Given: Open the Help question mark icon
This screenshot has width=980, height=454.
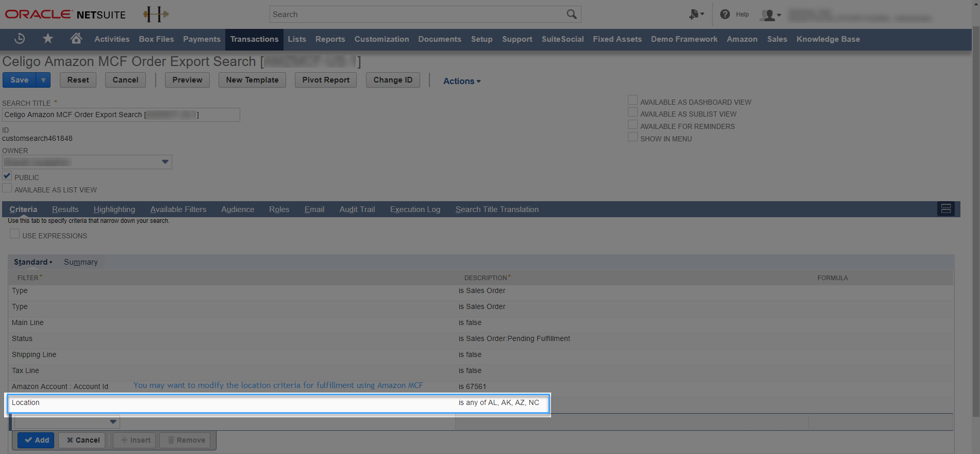Looking at the screenshot, I should tap(725, 14).
